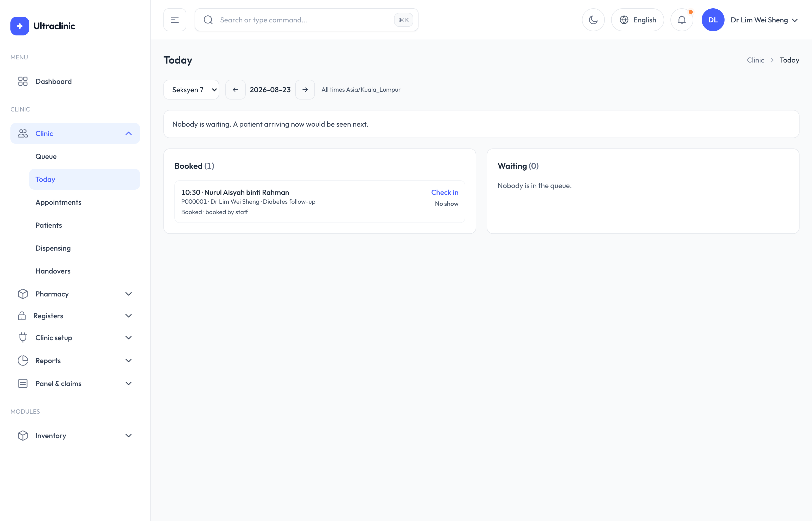
Task: Click the Reports pie chart icon
Action: click(23, 361)
